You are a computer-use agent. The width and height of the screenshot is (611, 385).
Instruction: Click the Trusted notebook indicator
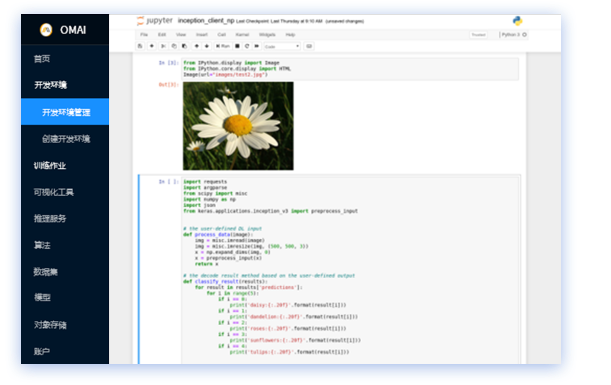(479, 35)
